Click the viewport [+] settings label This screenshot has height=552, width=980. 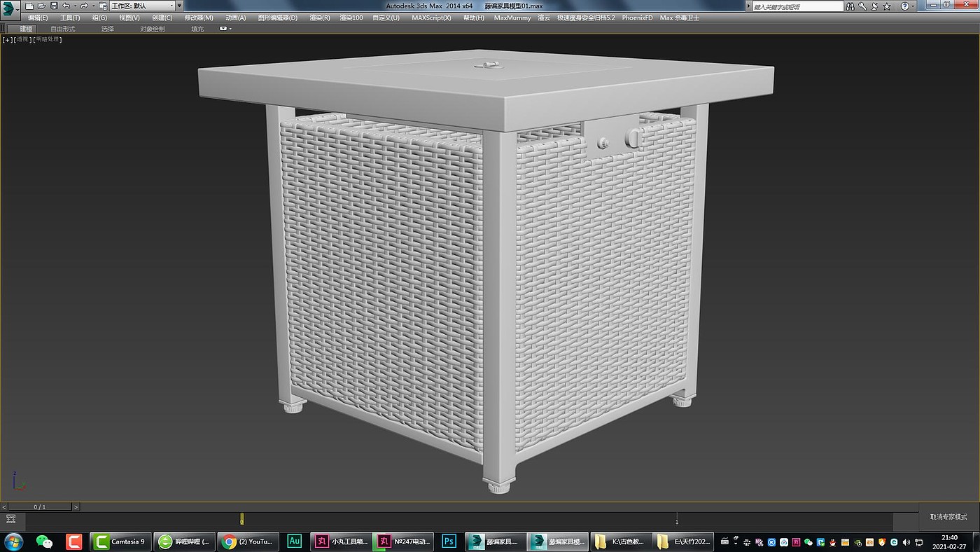click(7, 40)
